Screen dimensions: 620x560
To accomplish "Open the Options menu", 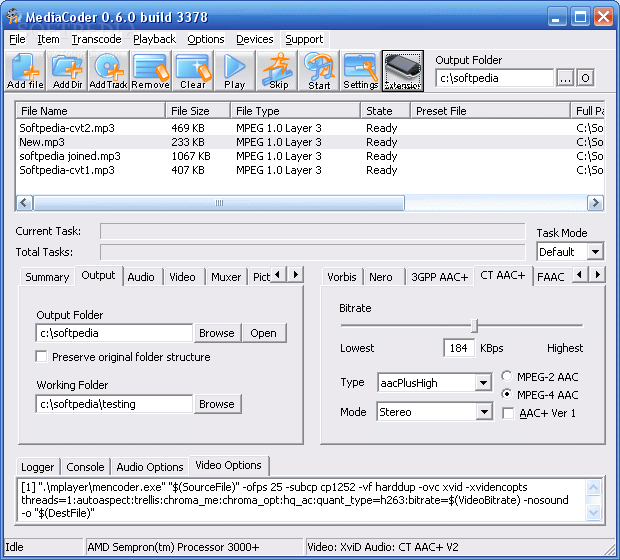I will click(x=206, y=39).
